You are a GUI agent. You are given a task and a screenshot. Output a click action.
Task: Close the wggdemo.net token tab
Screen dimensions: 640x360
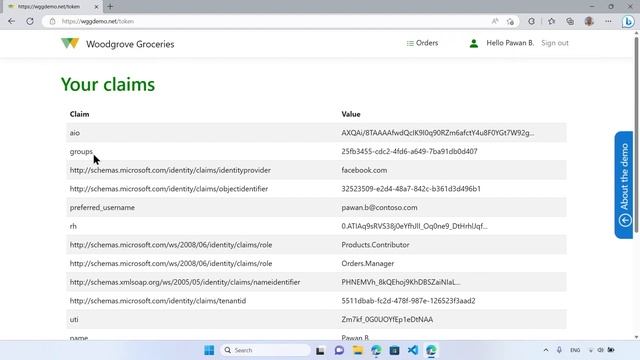(96, 7)
